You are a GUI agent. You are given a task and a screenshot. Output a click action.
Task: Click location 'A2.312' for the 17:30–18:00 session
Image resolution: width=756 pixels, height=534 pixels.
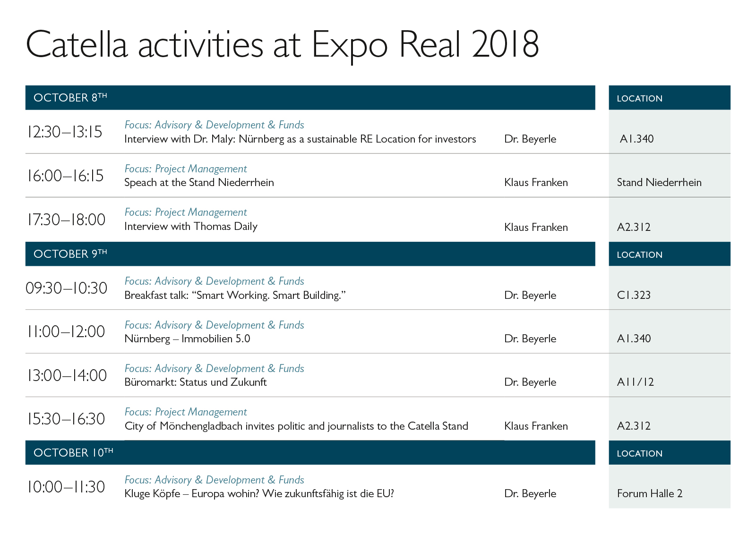click(x=634, y=228)
